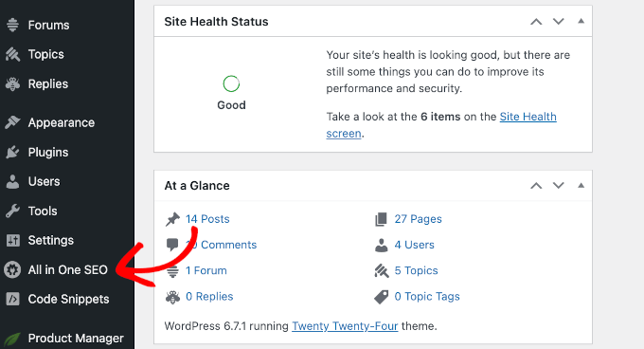Click the 1 Forum link
644x349 pixels.
(206, 270)
